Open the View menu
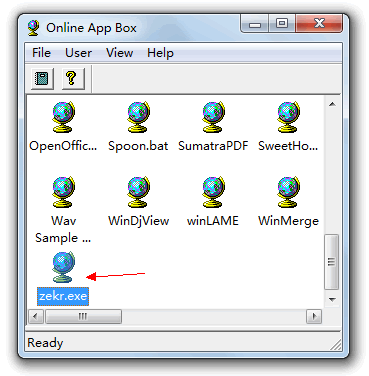 tap(119, 53)
